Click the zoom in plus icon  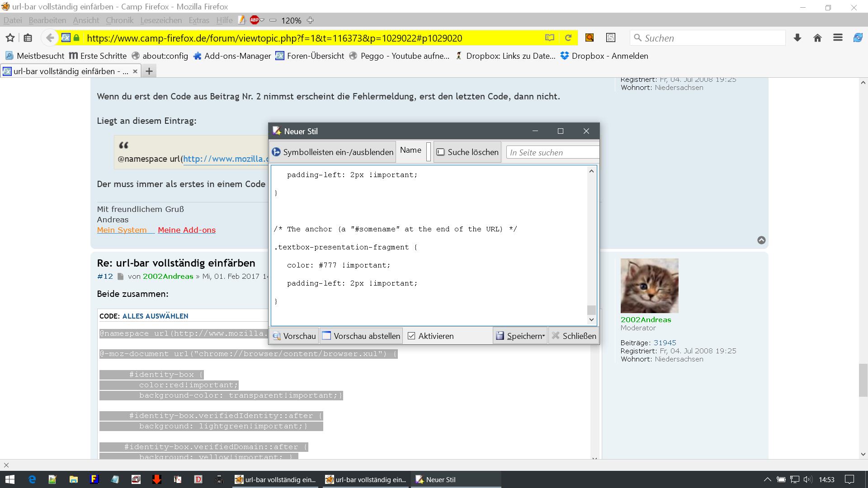310,20
